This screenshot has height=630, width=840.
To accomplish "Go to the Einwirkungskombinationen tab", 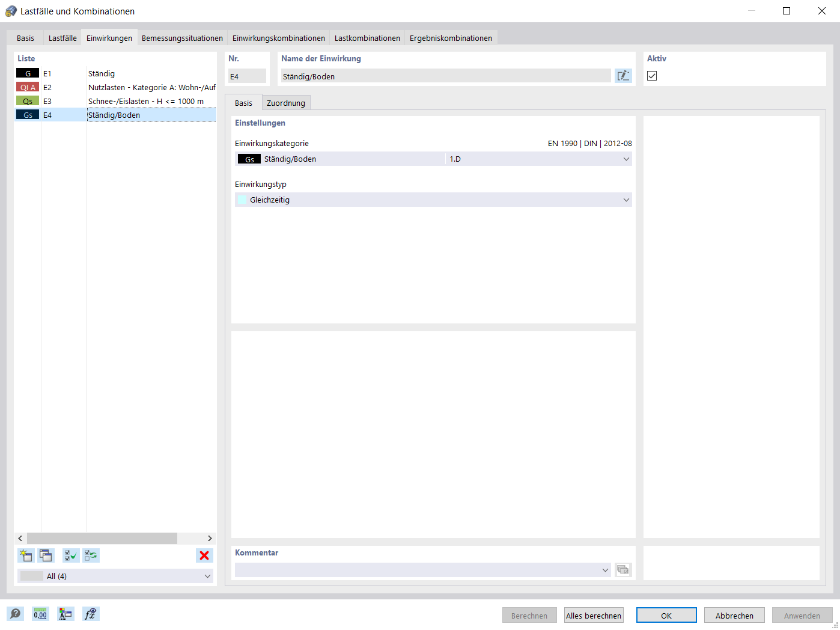I will tap(279, 38).
